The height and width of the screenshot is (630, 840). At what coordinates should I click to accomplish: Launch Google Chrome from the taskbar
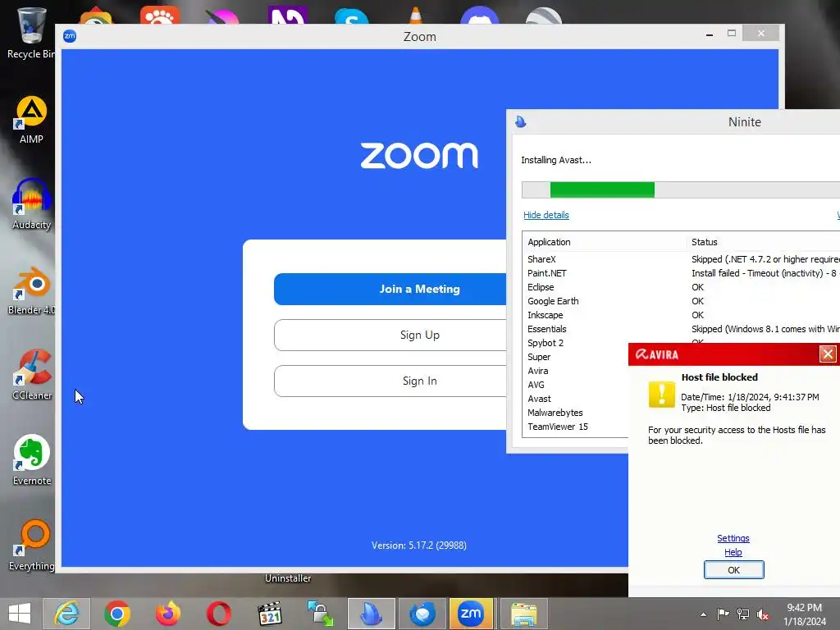[x=117, y=614]
